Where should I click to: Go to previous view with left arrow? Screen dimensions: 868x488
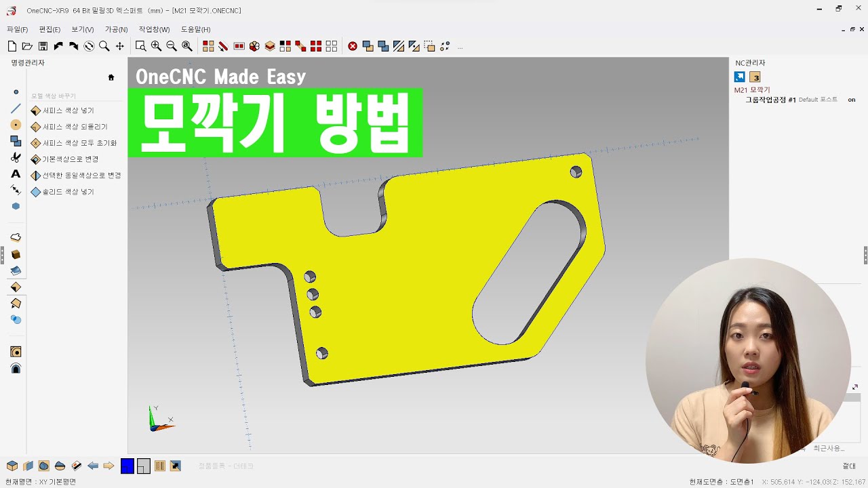click(x=93, y=466)
